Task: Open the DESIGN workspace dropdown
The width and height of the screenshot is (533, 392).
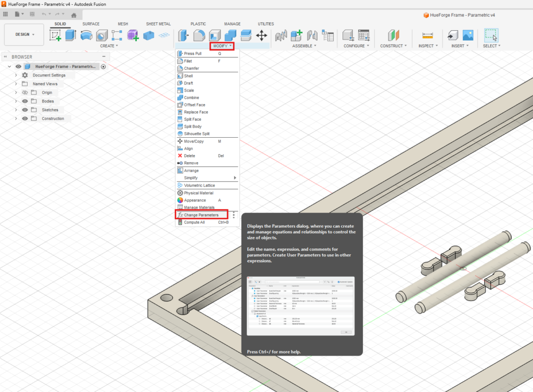Action: (x=24, y=35)
